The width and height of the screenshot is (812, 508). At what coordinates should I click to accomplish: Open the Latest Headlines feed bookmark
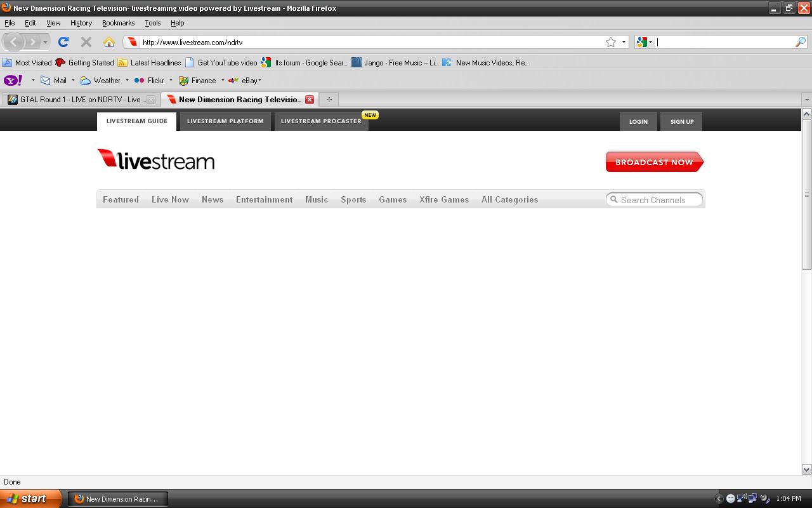tap(150, 63)
